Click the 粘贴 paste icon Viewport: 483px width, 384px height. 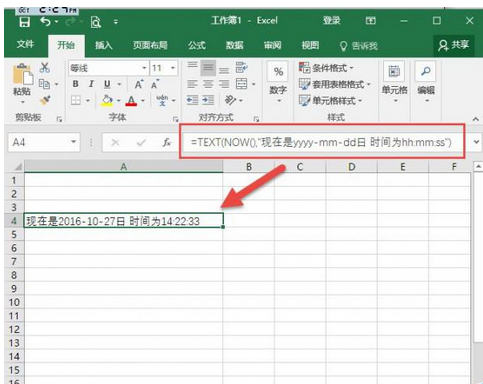22,74
